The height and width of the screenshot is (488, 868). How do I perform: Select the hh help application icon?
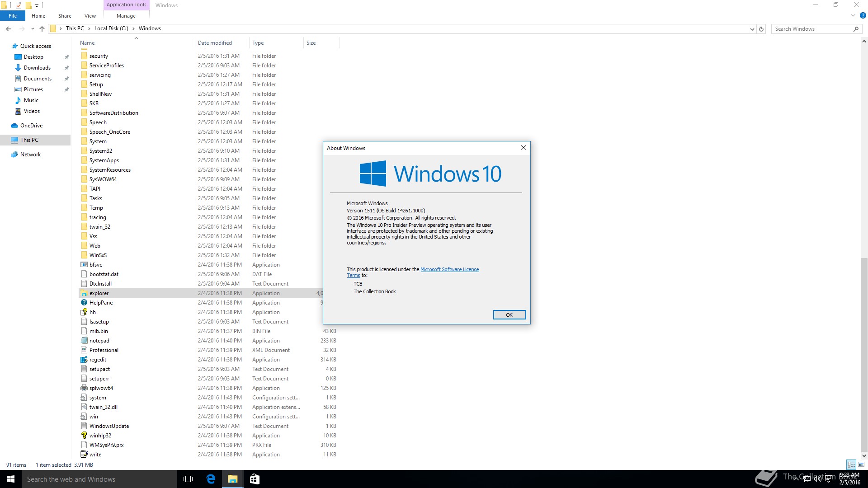click(x=84, y=312)
